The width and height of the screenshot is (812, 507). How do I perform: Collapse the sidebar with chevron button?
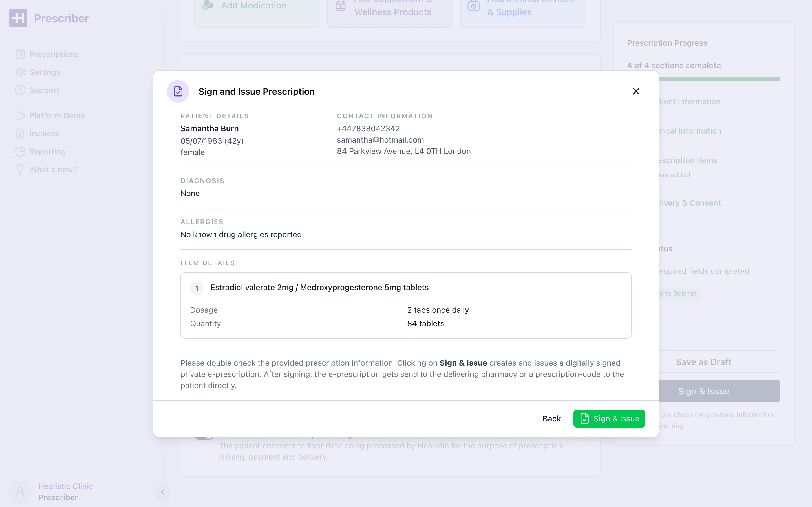pyautogui.click(x=162, y=492)
